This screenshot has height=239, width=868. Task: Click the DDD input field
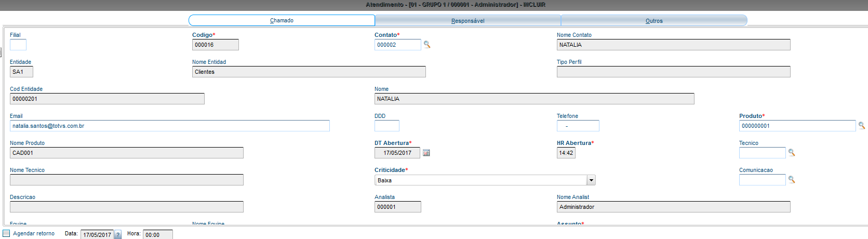(x=386, y=126)
